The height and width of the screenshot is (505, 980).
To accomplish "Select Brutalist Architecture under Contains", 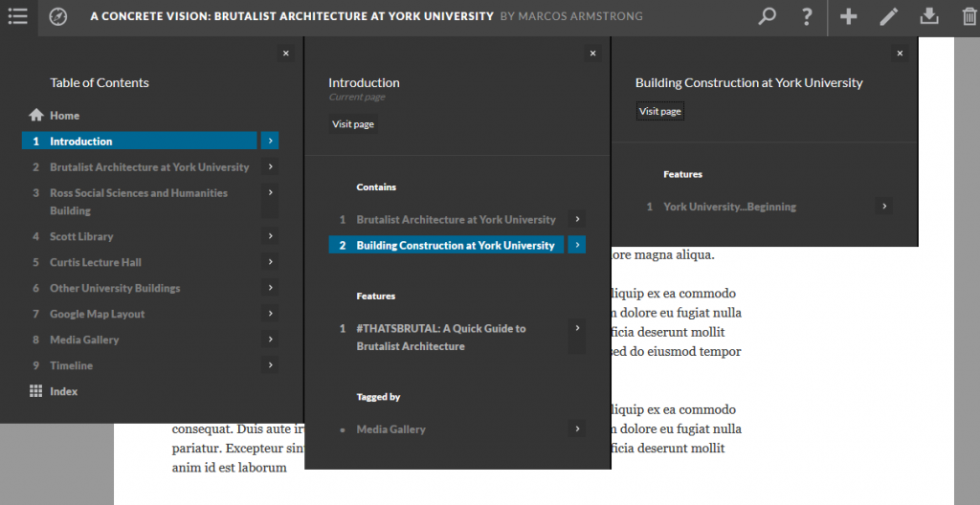I will (456, 219).
